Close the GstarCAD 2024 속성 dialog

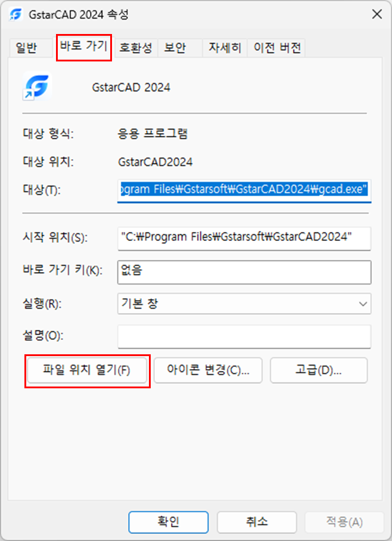tap(377, 14)
